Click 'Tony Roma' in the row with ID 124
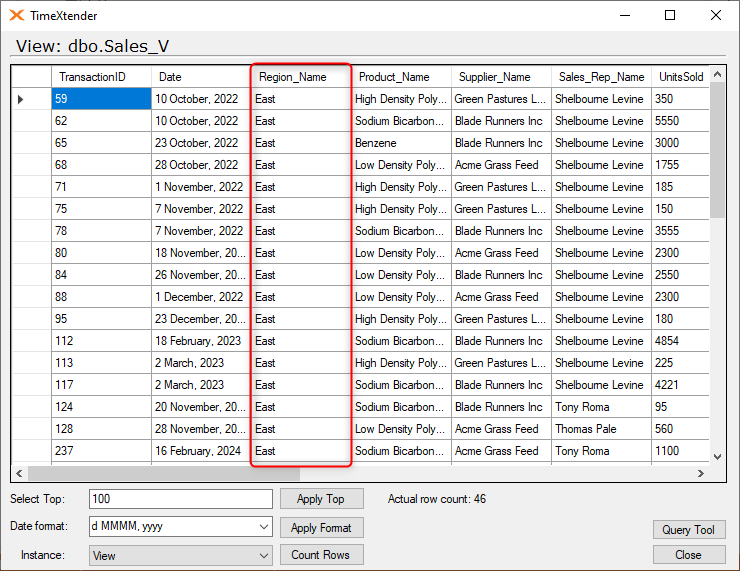The image size is (740, 571). click(x=601, y=407)
